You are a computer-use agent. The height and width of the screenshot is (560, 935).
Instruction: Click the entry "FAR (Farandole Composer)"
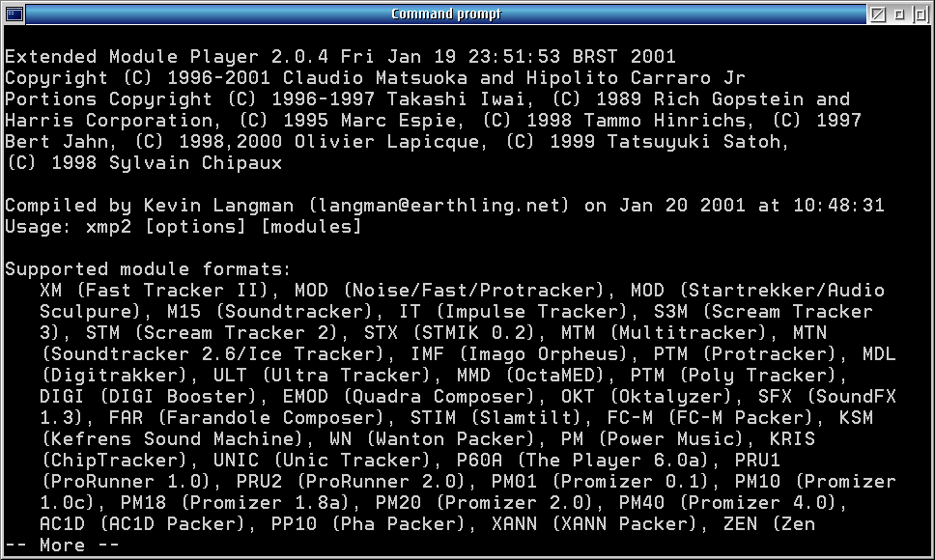pyautogui.click(x=246, y=418)
